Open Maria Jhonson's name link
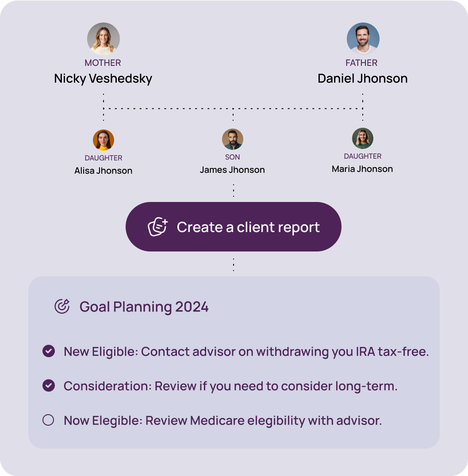 (x=363, y=169)
